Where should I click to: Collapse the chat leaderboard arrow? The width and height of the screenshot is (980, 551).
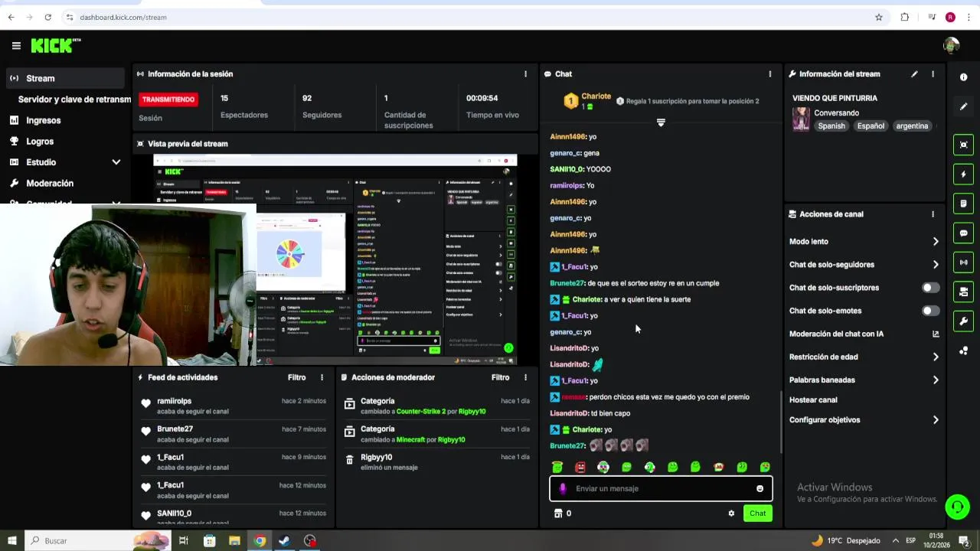(661, 122)
